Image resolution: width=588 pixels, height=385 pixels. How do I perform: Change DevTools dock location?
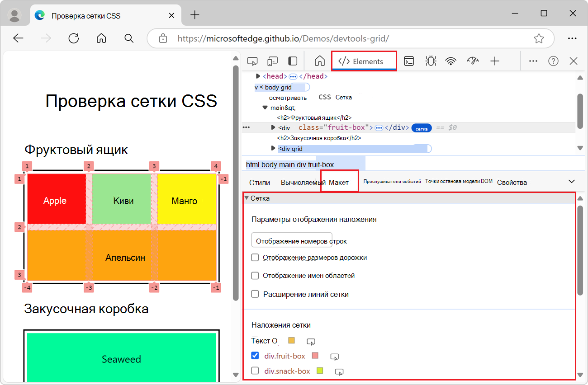(x=292, y=61)
